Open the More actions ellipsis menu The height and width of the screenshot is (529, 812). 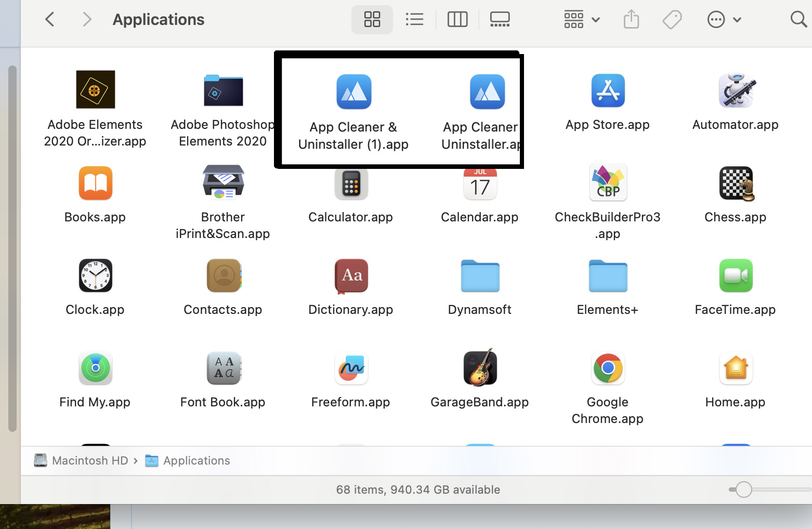(724, 20)
